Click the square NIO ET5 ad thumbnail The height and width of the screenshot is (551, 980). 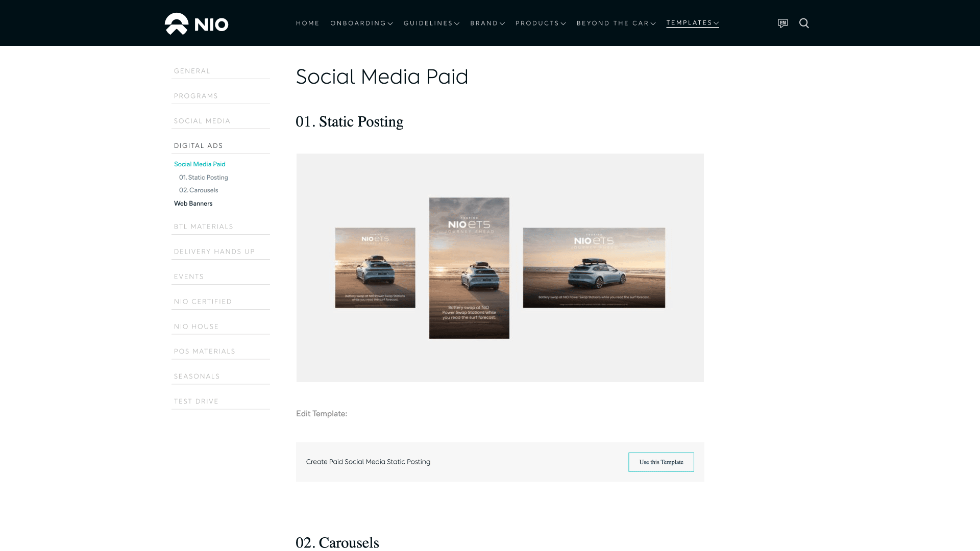[x=375, y=268]
